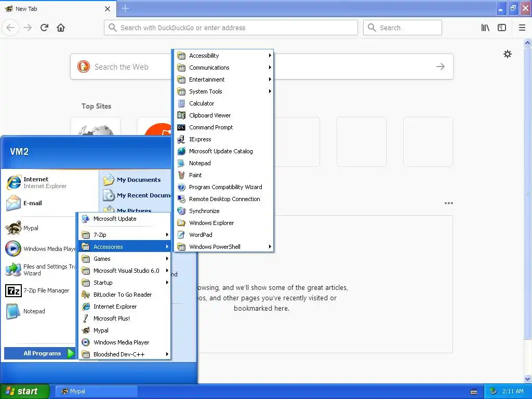Expand Entertainment submenu

coord(223,79)
